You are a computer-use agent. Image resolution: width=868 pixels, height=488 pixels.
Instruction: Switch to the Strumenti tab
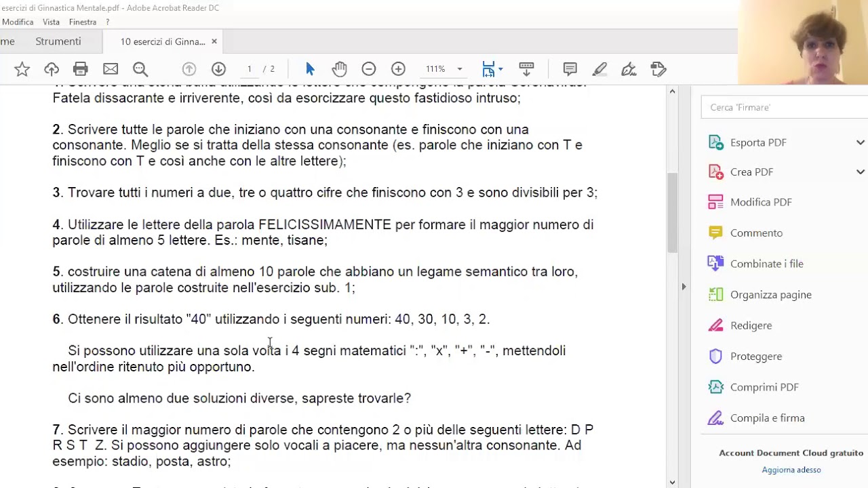[58, 41]
